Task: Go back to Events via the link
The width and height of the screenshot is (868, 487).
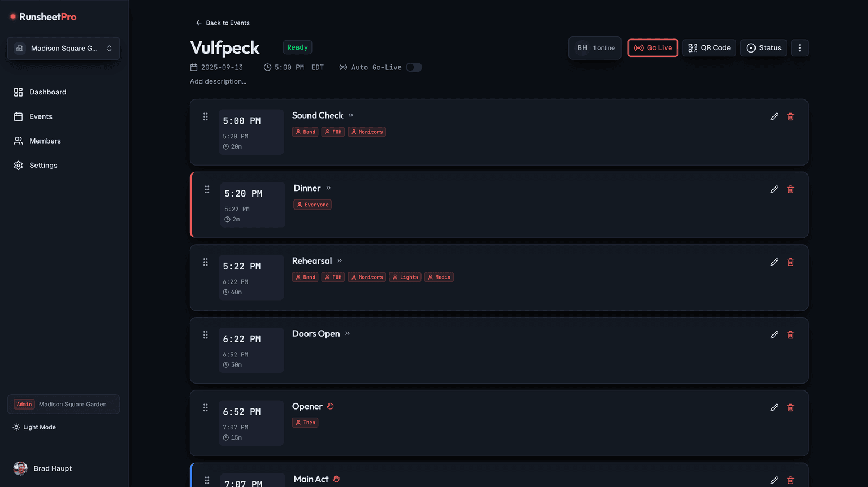Action: [222, 23]
